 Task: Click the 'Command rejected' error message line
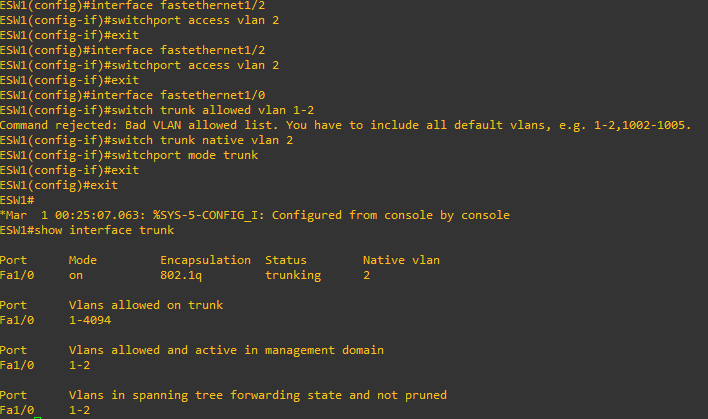[345, 125]
